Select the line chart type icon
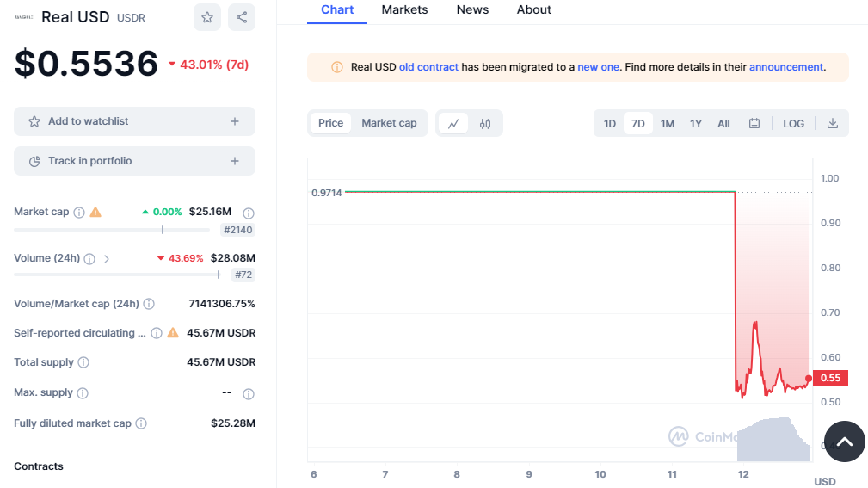Viewport: 868px width, 488px height. click(x=453, y=124)
